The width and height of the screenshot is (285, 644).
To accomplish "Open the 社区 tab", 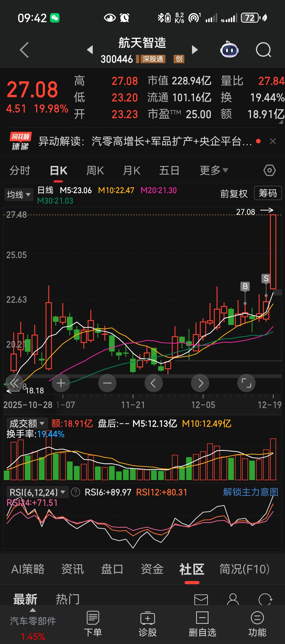I will 192,569.
